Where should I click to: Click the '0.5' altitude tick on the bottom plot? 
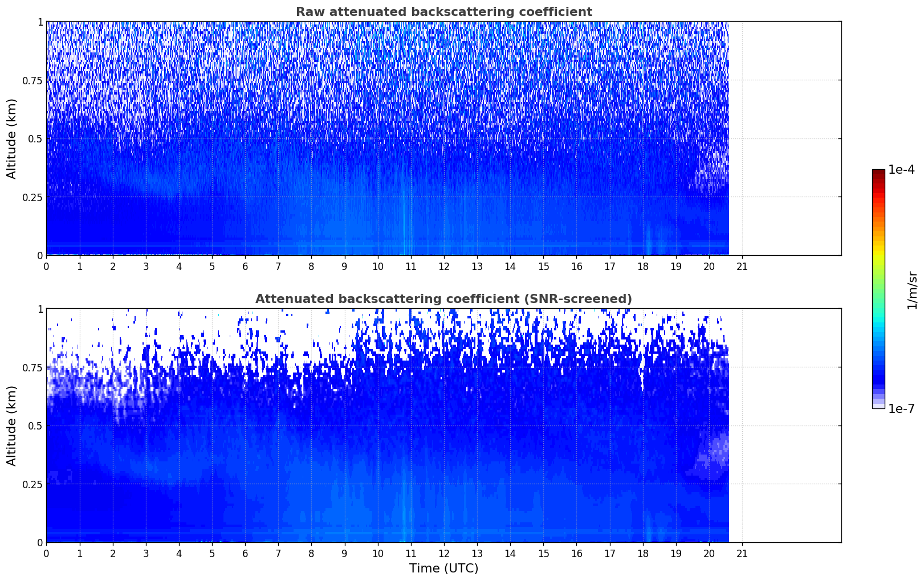point(35,425)
